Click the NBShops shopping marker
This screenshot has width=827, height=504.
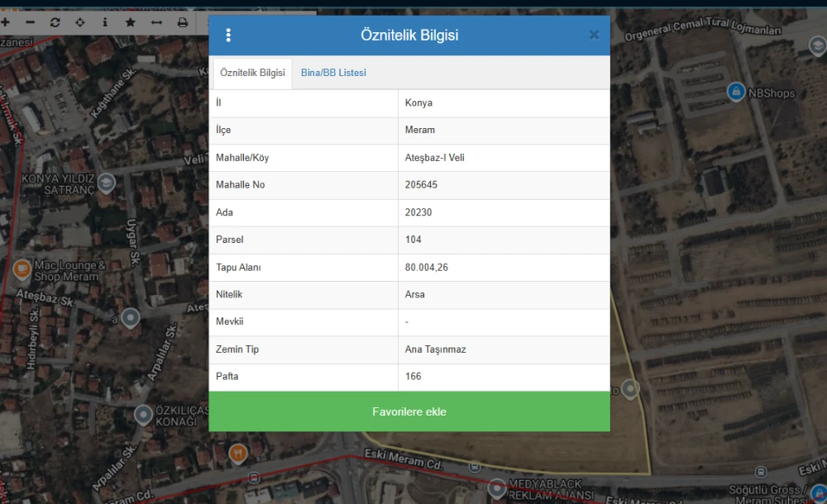pos(735,92)
